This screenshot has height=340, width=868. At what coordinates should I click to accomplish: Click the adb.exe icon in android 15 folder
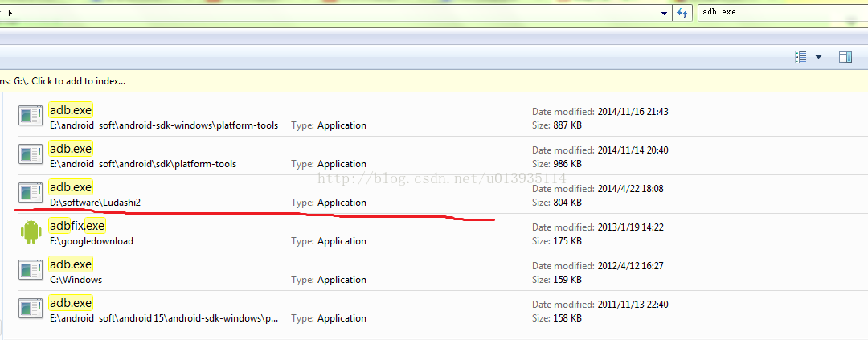pos(31,309)
